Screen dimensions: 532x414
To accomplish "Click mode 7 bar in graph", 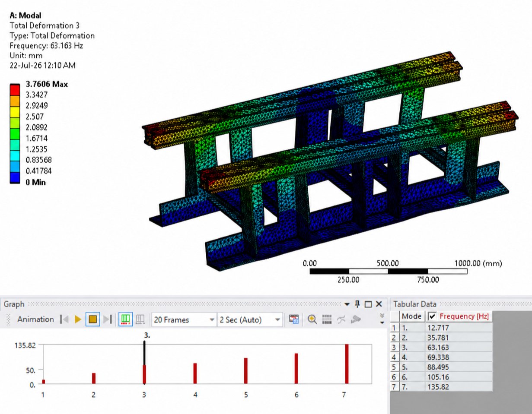I will pyautogui.click(x=347, y=364).
